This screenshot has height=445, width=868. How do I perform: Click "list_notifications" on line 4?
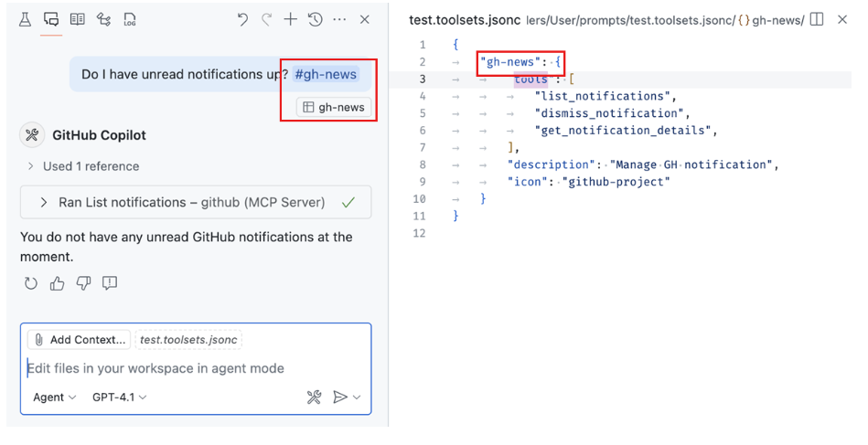click(602, 96)
